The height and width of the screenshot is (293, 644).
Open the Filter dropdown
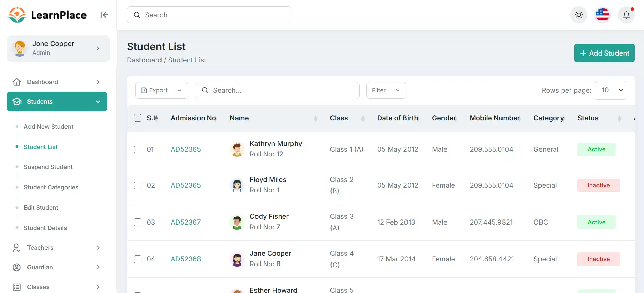pos(386,90)
